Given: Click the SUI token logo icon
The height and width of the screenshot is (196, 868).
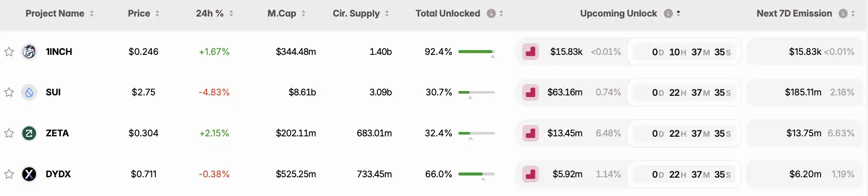Looking at the screenshot, I should pos(29,92).
